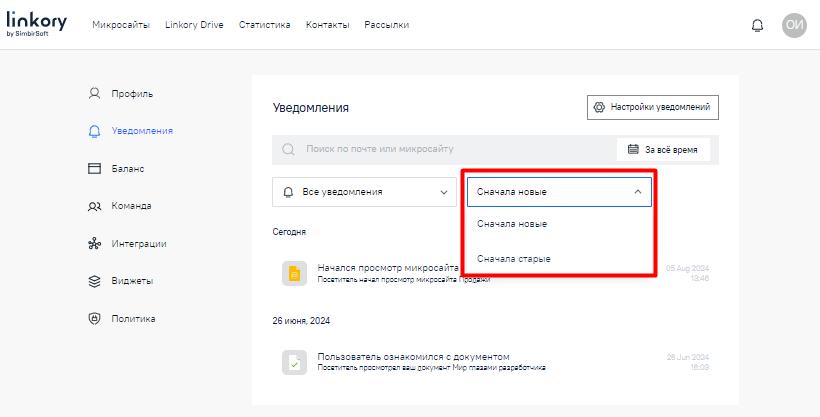Screen dimensions: 820x417
Task: Click the yellow microsite document icon
Action: click(x=294, y=273)
